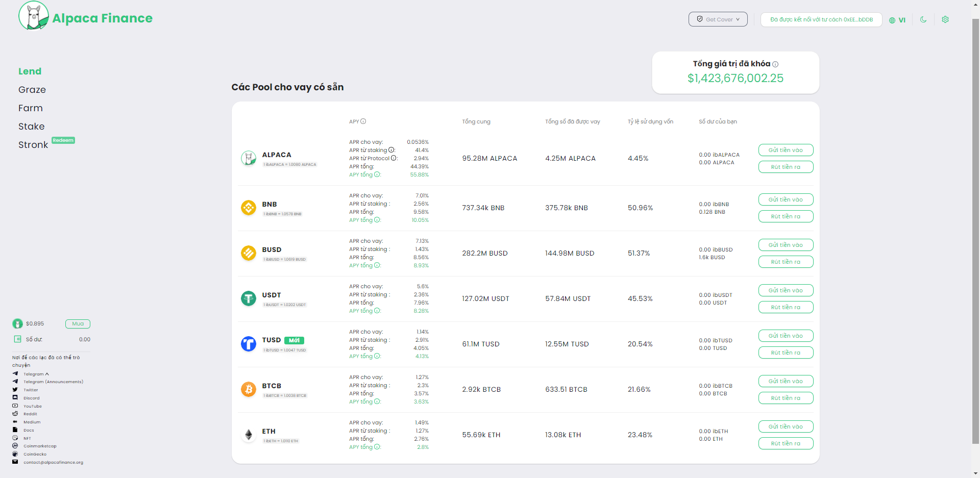The height and width of the screenshot is (478, 980).
Task: Click the wallet balance icon beside Số dư
Action: (17, 339)
